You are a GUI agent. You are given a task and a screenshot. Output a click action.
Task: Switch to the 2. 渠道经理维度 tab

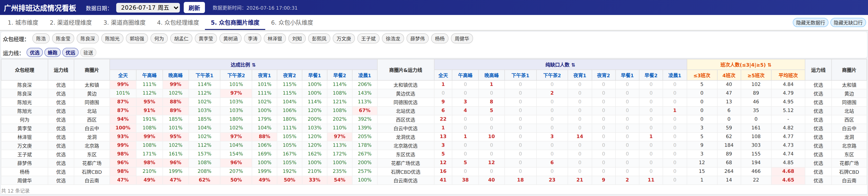(x=71, y=23)
